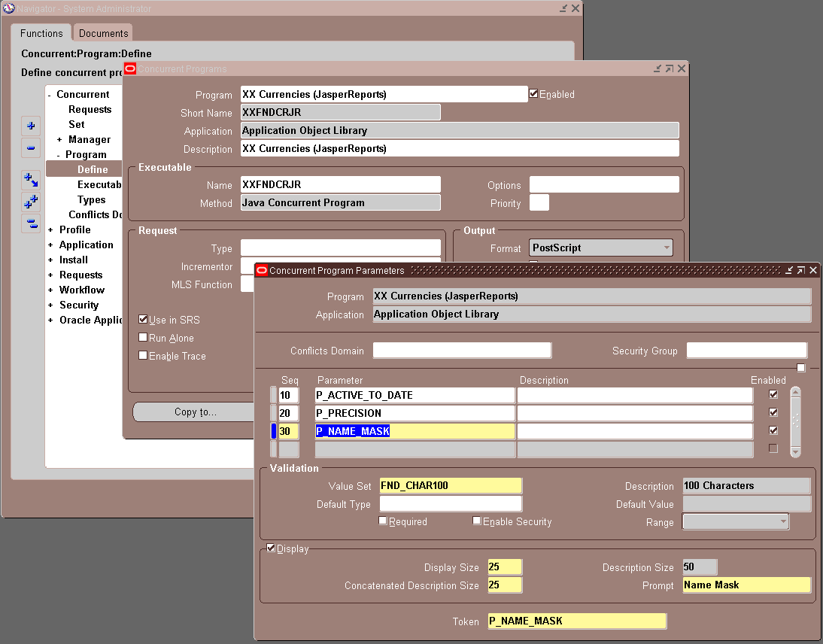Expand the Install tree node
Viewport: 823px width, 644px height.
pyautogui.click(x=50, y=260)
